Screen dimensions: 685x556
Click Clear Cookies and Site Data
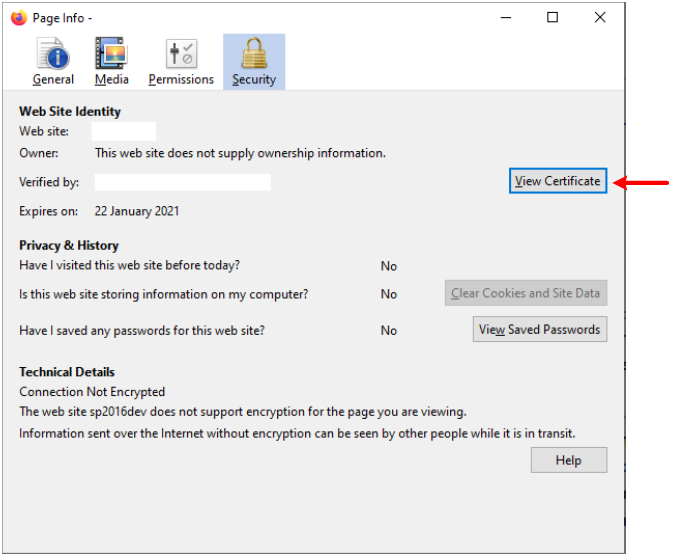click(x=525, y=293)
